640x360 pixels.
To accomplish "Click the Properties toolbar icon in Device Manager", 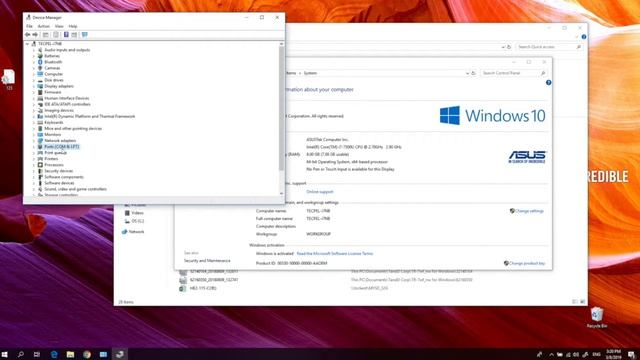I will (x=56, y=35).
